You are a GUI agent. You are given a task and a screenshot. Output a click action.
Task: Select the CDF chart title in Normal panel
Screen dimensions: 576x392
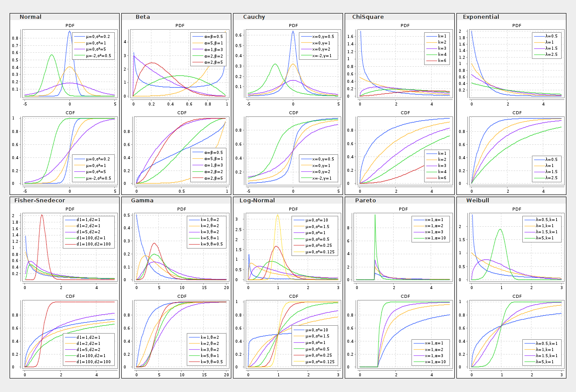pos(70,113)
